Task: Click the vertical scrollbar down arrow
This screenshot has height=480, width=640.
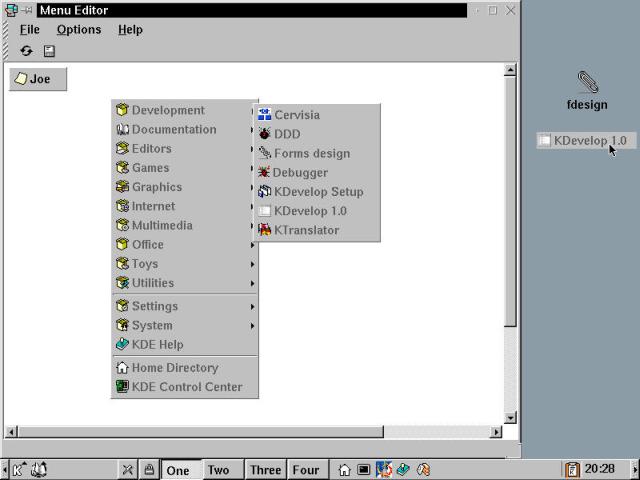Action: (x=511, y=417)
